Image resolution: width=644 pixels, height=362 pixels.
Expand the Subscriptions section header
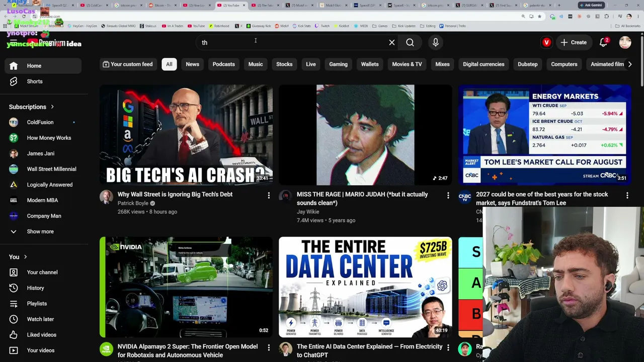click(31, 107)
